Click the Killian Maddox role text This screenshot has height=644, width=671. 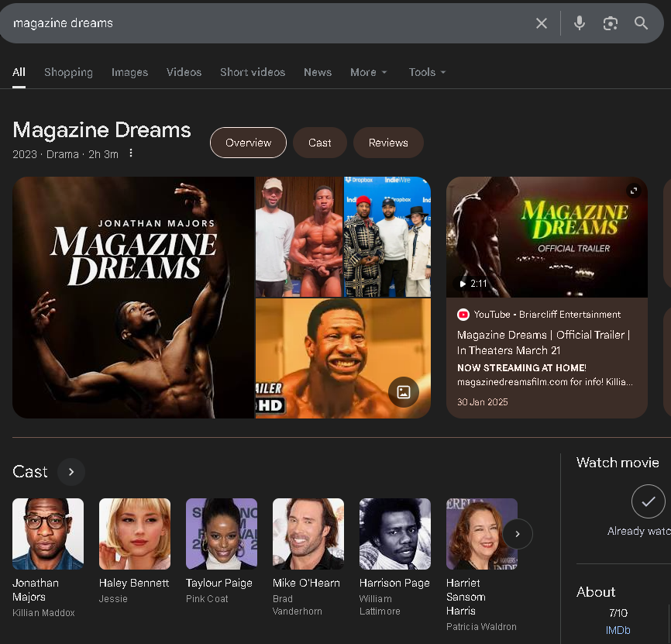tap(43, 613)
